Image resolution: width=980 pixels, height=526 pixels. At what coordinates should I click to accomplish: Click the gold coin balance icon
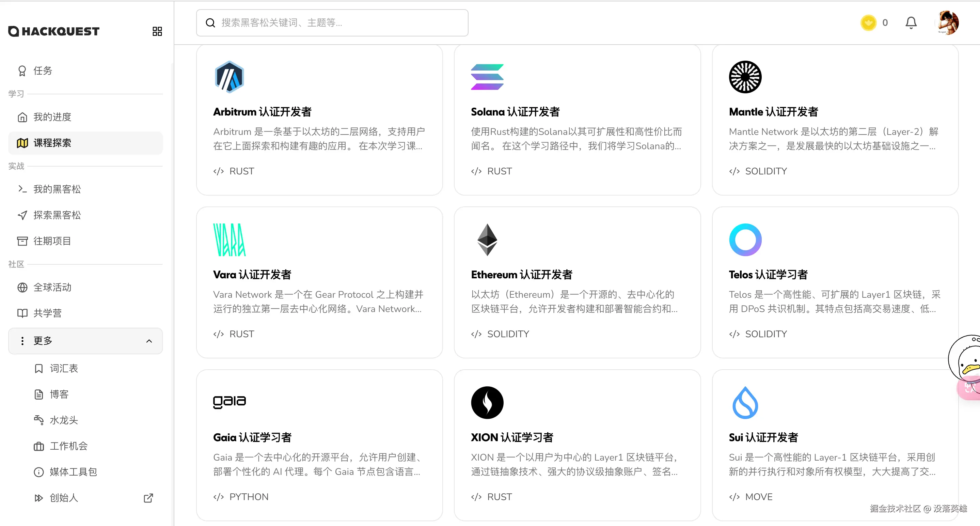click(868, 23)
